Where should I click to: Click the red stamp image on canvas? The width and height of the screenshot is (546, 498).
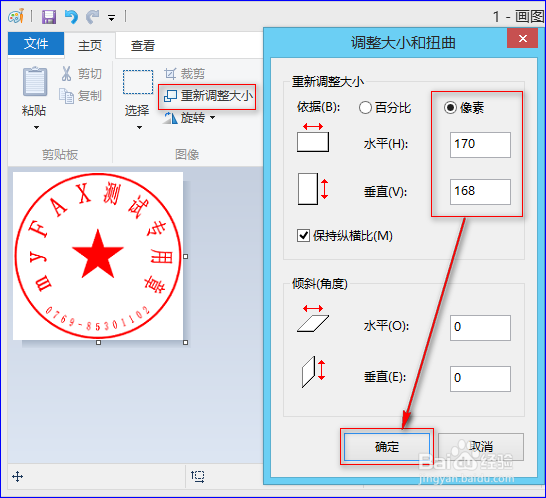(98, 256)
